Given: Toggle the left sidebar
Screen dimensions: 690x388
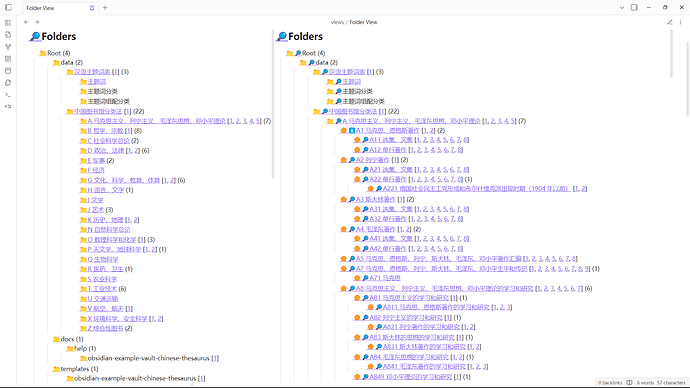Looking at the screenshot, I should [8, 7].
